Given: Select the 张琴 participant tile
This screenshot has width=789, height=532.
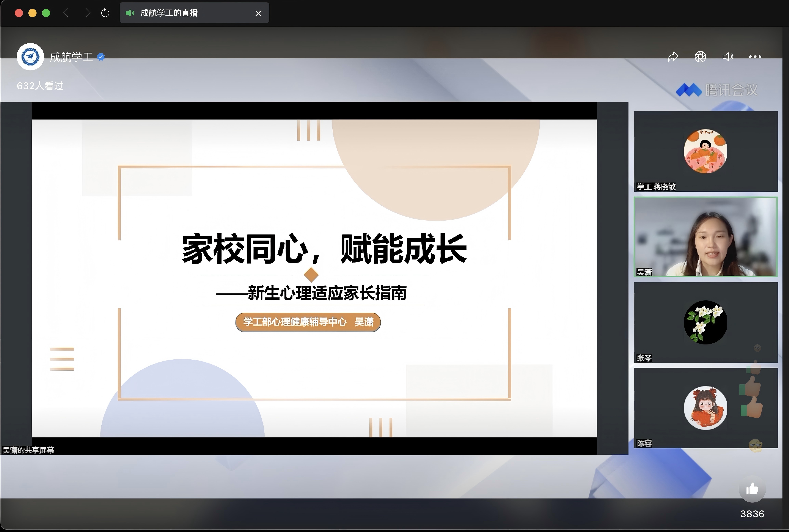Looking at the screenshot, I should point(706,322).
